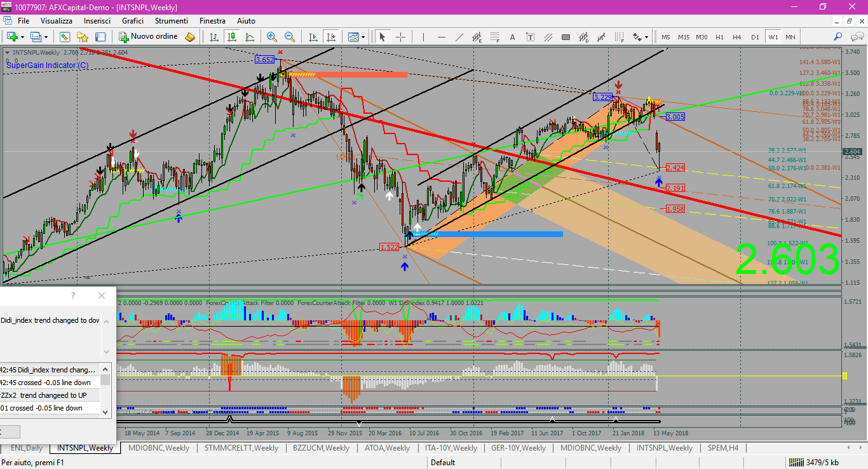Switch timeframe to M15

point(684,37)
